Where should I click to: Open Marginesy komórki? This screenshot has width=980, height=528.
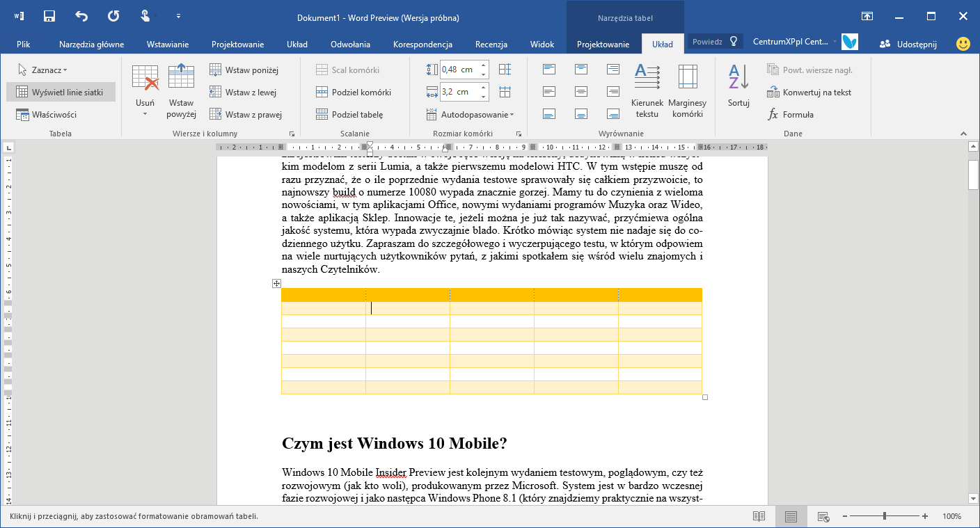688,90
